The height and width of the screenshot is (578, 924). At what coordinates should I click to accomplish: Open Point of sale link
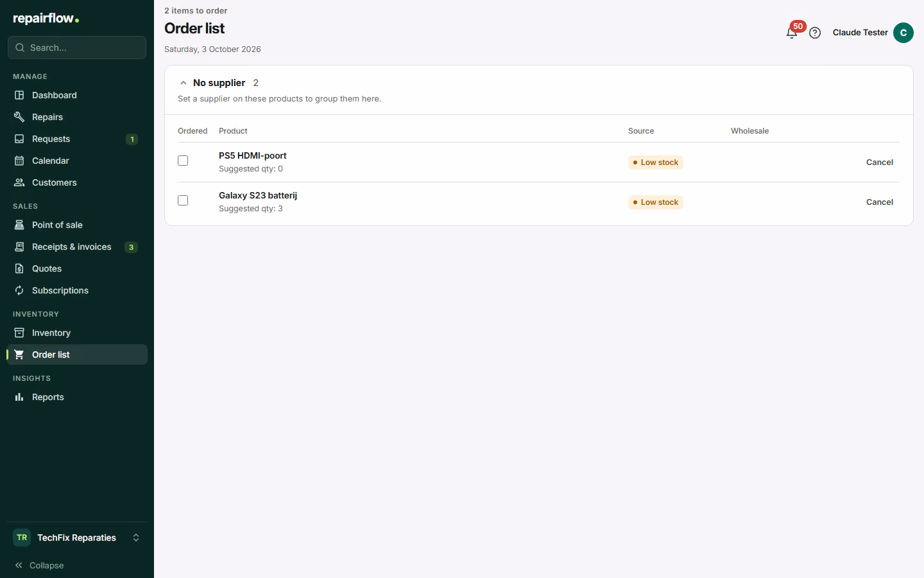[x=77, y=225]
